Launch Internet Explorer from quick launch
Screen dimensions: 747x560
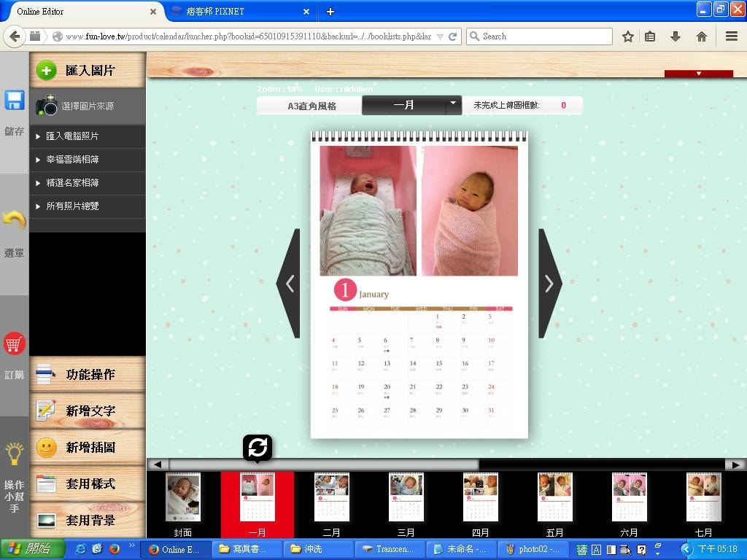[x=81, y=549]
